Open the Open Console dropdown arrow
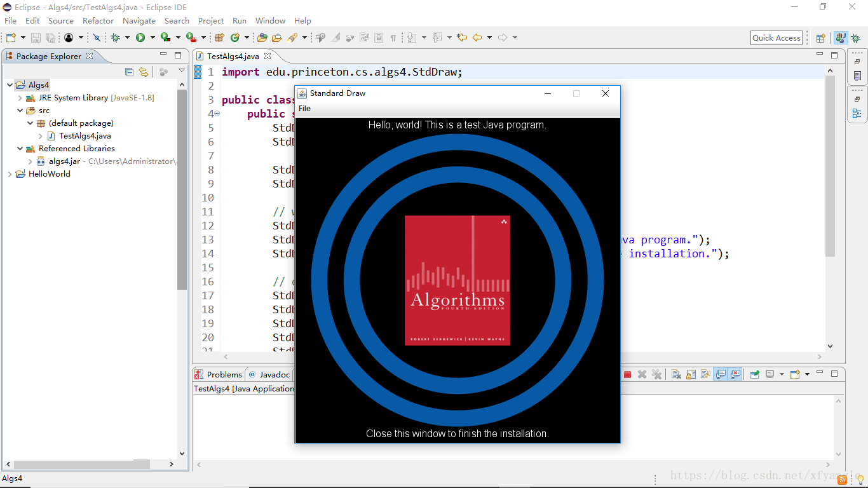The height and width of the screenshot is (488, 868). 807,374
